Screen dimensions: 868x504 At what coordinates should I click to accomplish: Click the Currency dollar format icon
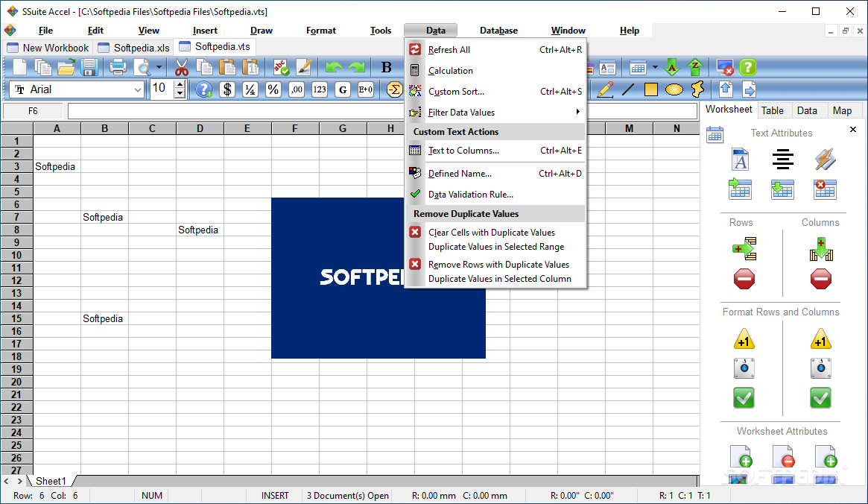point(227,89)
